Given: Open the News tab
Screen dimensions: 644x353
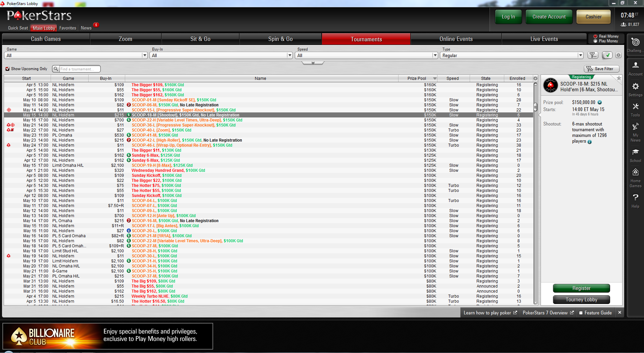Looking at the screenshot, I should pyautogui.click(x=86, y=28).
